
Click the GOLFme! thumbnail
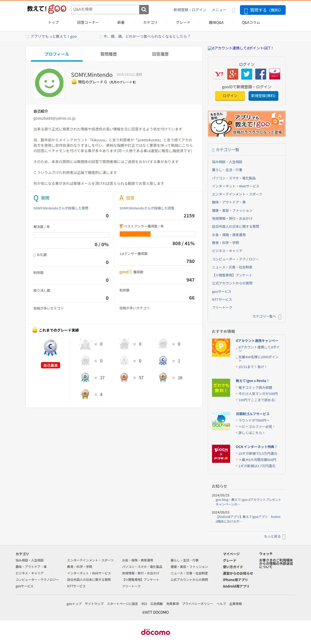[x=221, y=421]
